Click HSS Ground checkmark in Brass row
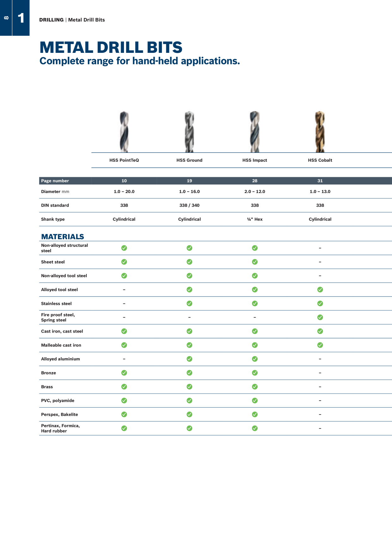The width and height of the screenshot is (392, 555). pyautogui.click(x=189, y=387)
